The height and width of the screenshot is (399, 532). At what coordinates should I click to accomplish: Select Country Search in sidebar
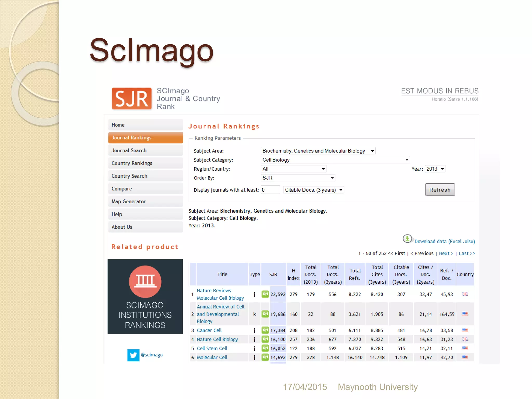pyautogui.click(x=145, y=176)
